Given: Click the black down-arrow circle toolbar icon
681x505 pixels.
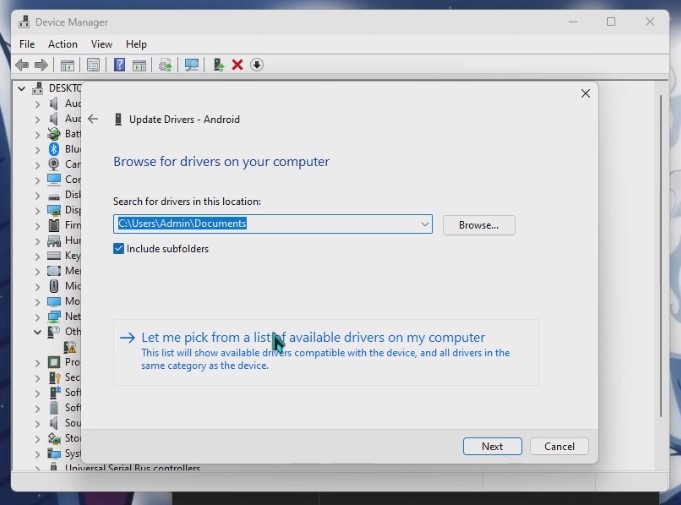Looking at the screenshot, I should [257, 65].
